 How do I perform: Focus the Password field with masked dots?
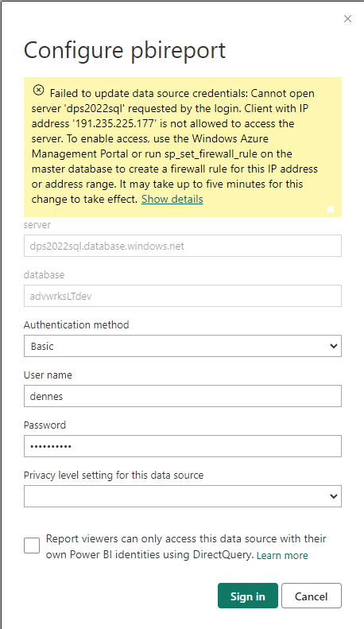(x=183, y=446)
